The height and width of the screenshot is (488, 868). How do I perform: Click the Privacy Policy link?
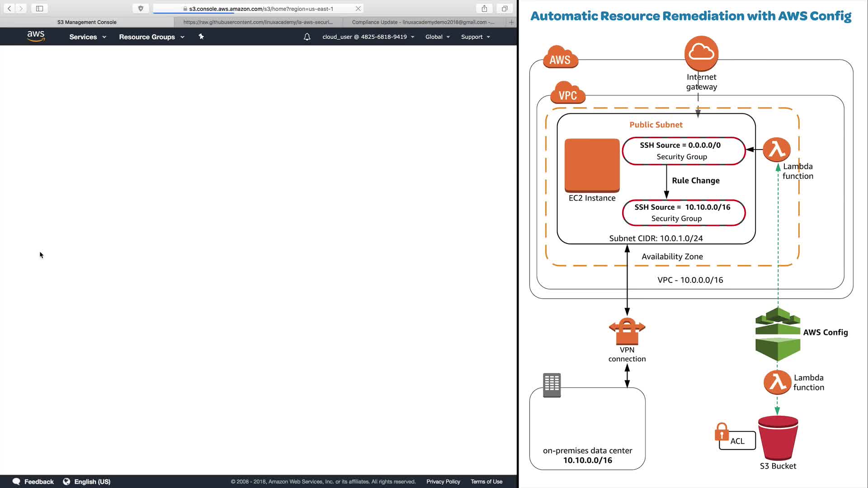[443, 482]
